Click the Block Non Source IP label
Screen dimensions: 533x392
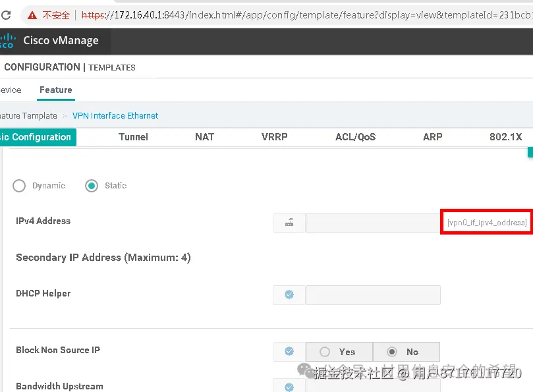point(58,350)
